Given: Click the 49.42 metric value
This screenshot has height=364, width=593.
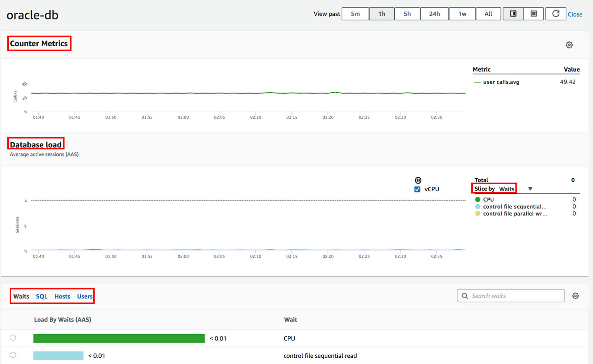Looking at the screenshot, I should click(568, 82).
